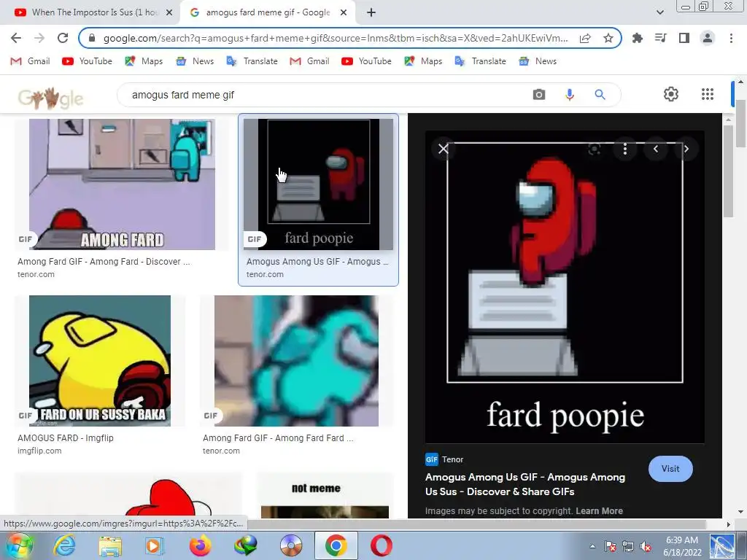Click the Visit button for Tenor
747x560 pixels.
[670, 469]
